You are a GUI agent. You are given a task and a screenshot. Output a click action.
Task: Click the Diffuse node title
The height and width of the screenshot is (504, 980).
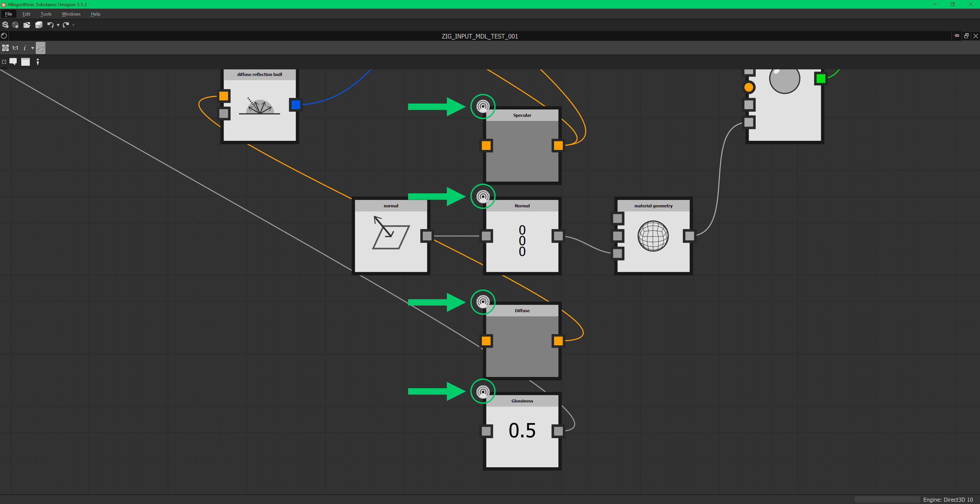click(x=522, y=310)
